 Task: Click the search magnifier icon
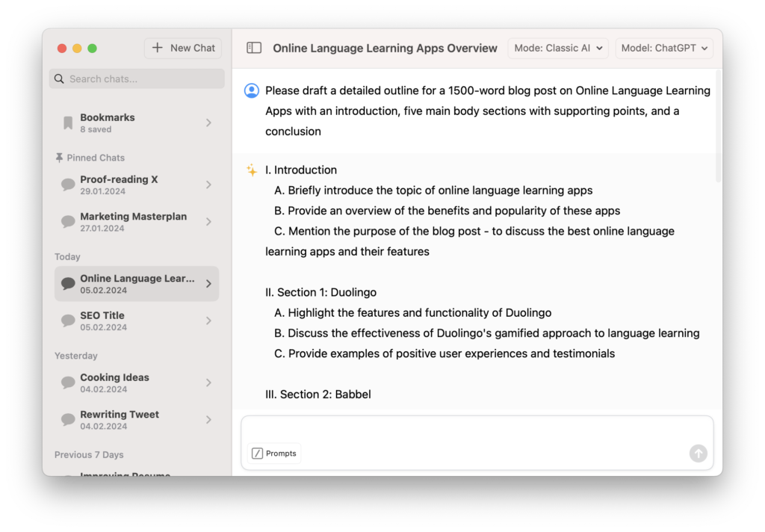pos(59,78)
